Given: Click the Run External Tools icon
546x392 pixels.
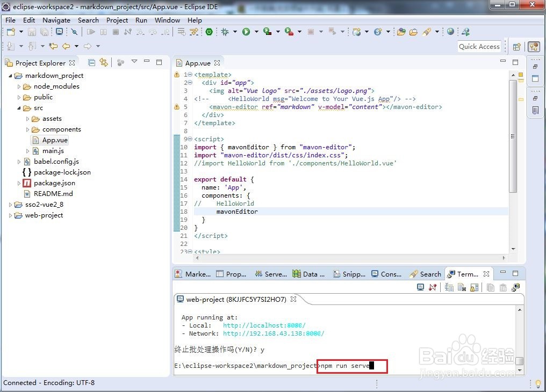Looking at the screenshot, I should pyautogui.click(x=289, y=32).
